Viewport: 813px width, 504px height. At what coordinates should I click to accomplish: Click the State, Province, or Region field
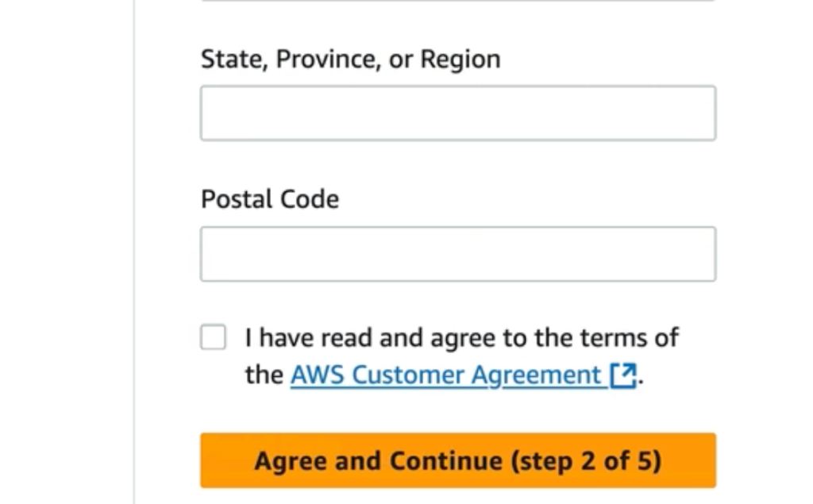click(458, 113)
